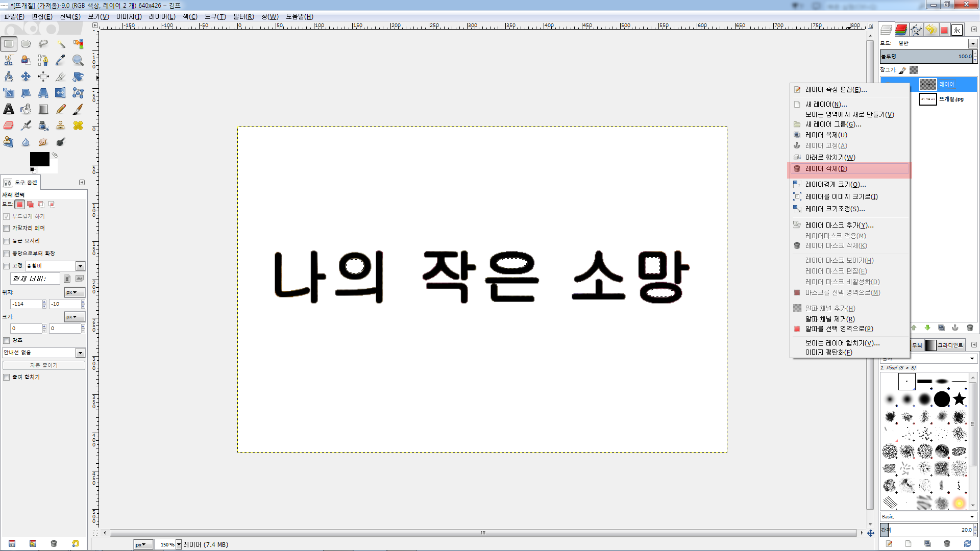
Task: Toggle 가장자리 페더 checkbox
Action: pyautogui.click(x=7, y=228)
